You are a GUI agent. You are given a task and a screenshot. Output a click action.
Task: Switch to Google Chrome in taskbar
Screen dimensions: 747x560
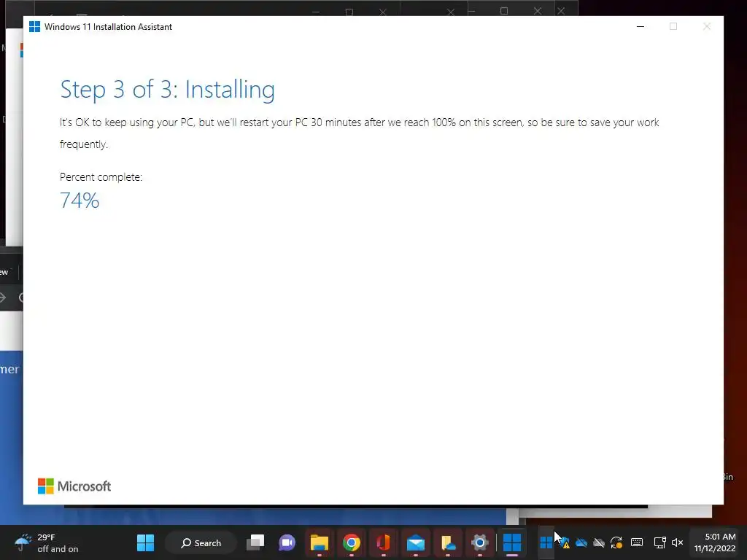point(351,542)
